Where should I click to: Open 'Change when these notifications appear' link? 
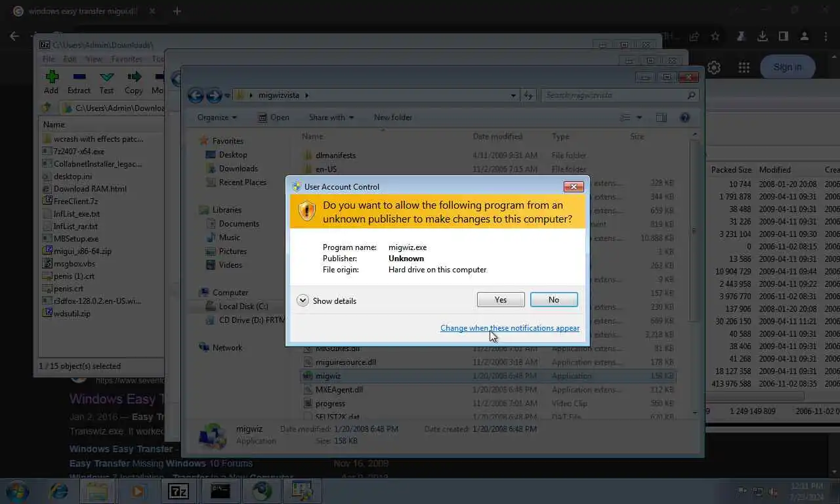click(510, 328)
